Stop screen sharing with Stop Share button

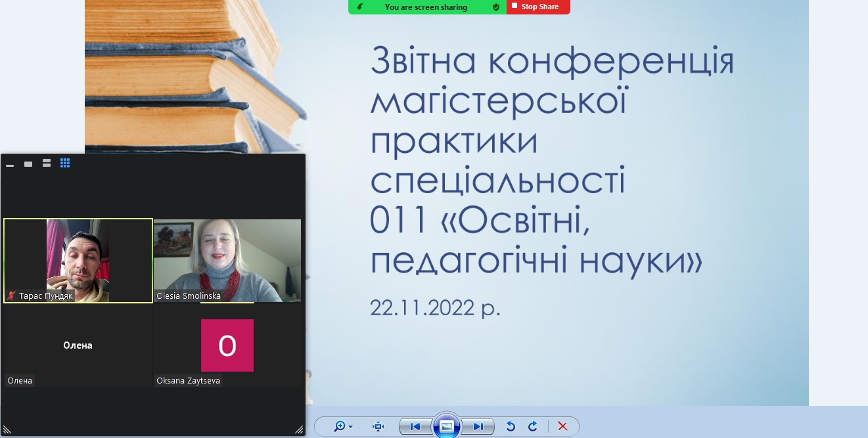point(538,7)
